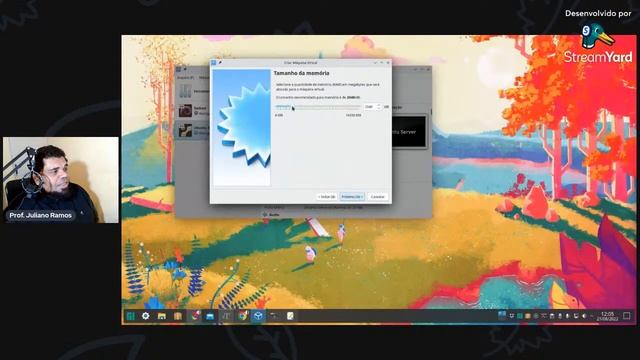Select the Ubuntu VM in the manager list
This screenshot has width=640, height=360.
[x=193, y=130]
